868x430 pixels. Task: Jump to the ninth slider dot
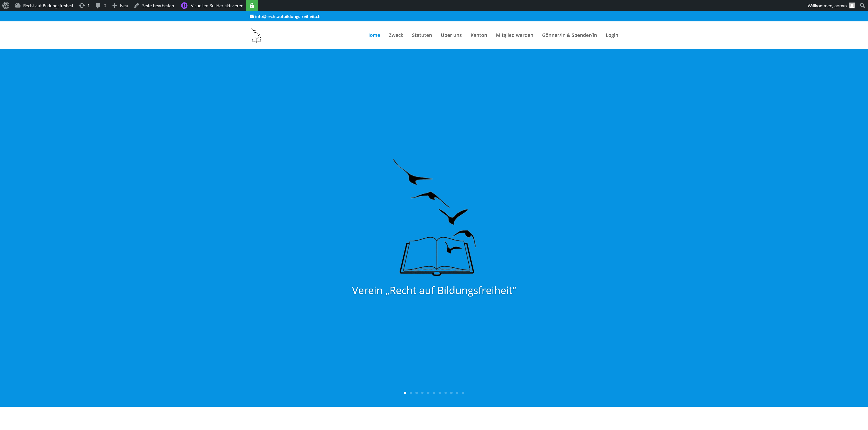point(451,393)
